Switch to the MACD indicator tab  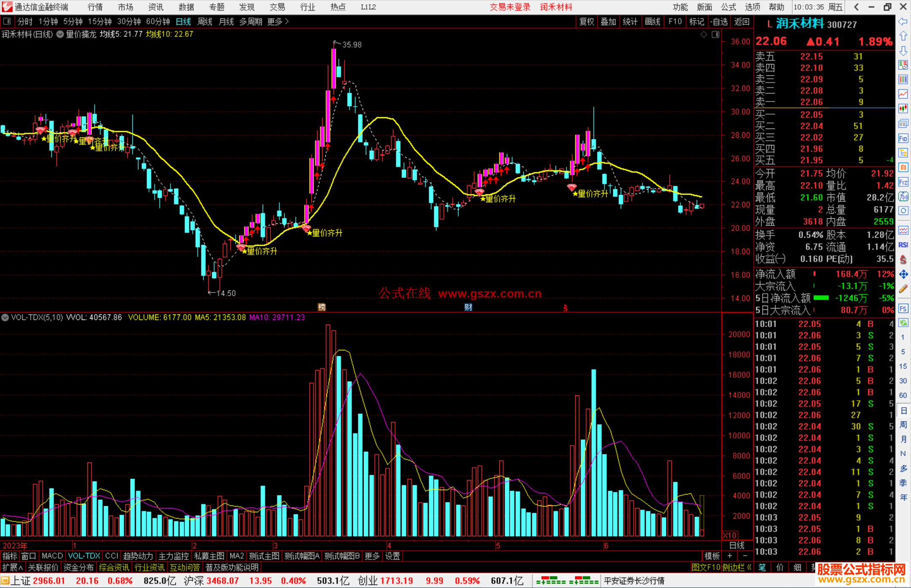coord(52,556)
